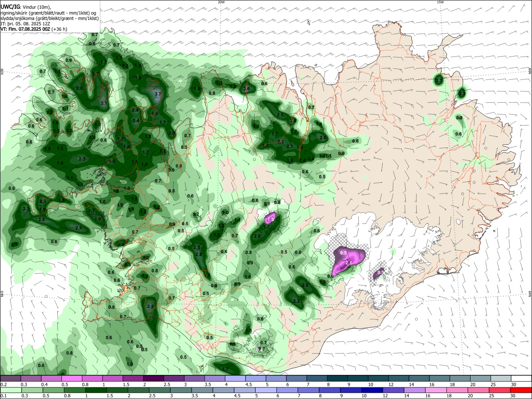Click the 'UWC/IG' bold title text
Viewport: 532px width, 399px height.
click(x=10, y=7)
